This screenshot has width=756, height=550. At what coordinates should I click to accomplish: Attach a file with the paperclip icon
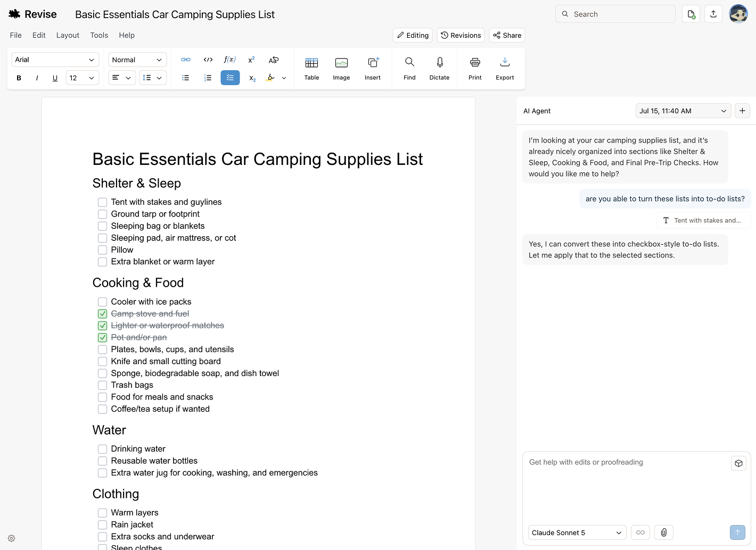pos(664,532)
